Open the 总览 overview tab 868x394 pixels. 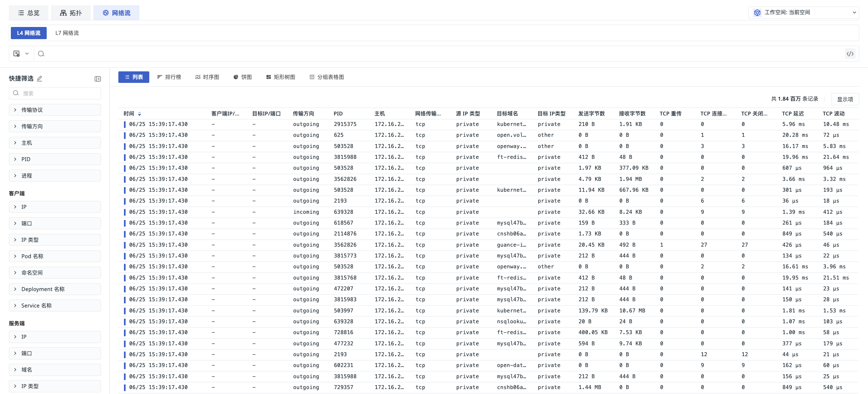coord(29,13)
